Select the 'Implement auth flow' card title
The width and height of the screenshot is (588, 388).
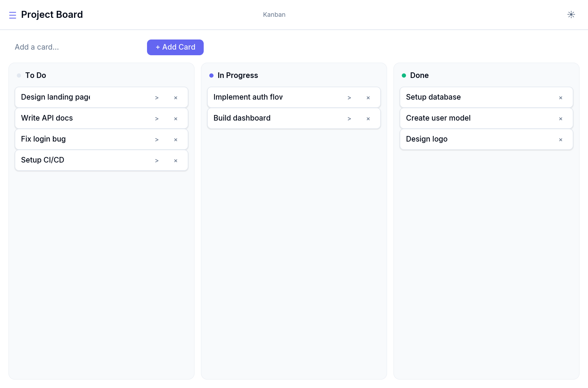coord(248,97)
